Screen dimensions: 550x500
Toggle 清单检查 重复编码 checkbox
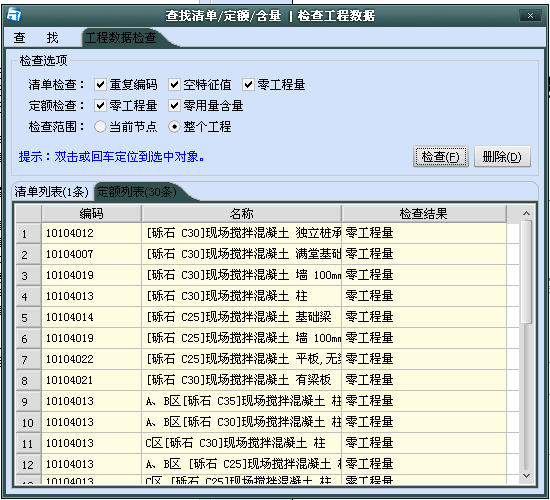pyautogui.click(x=100, y=85)
